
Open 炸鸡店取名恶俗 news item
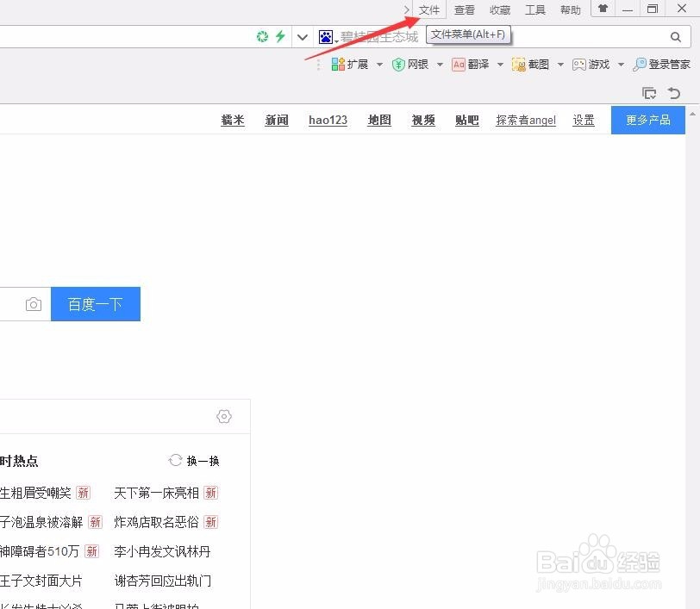pos(156,522)
